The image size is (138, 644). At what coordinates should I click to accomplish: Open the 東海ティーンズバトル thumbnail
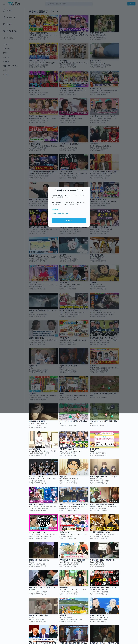point(43,495)
